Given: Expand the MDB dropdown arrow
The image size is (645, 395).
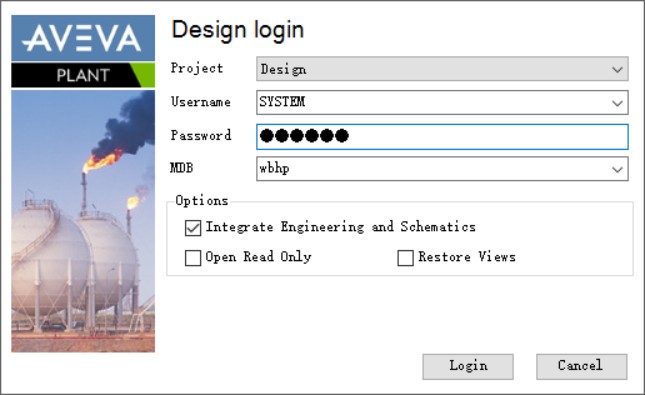Looking at the screenshot, I should coord(617,169).
